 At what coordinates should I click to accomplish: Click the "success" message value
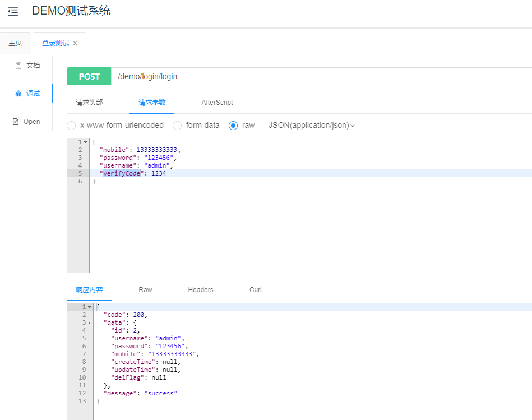pos(160,393)
